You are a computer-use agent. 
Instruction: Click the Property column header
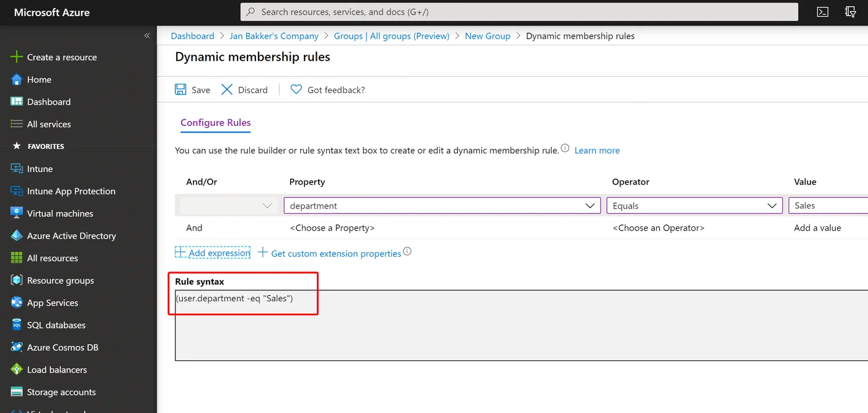tap(308, 182)
